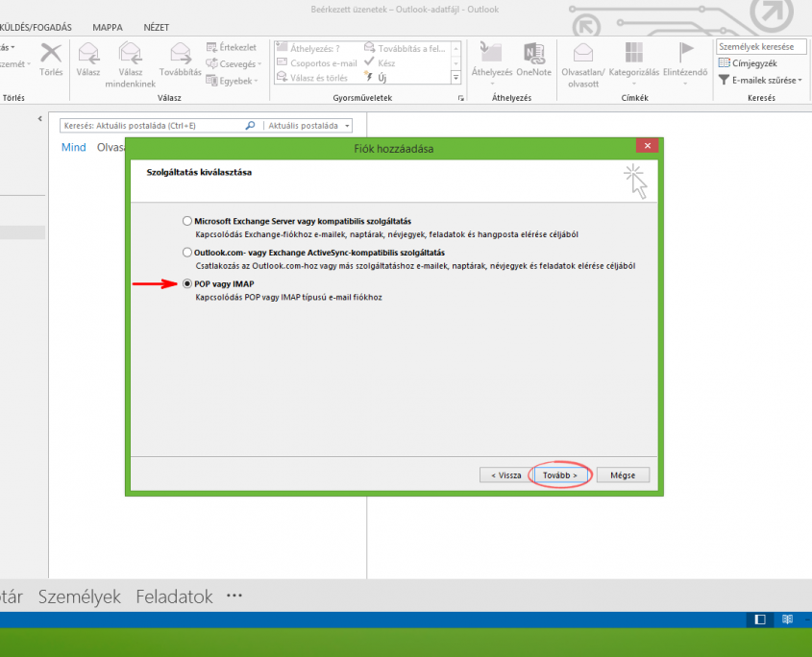Screen dimensions: 812x657
Task: Open OneNote from the ribbon
Action: 533,54
